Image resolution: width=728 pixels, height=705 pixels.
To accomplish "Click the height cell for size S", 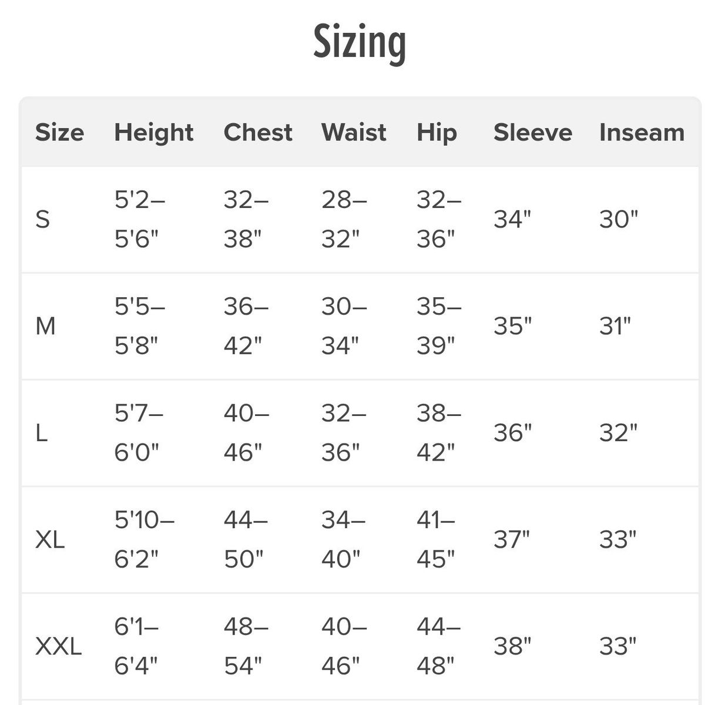I will 139,220.
